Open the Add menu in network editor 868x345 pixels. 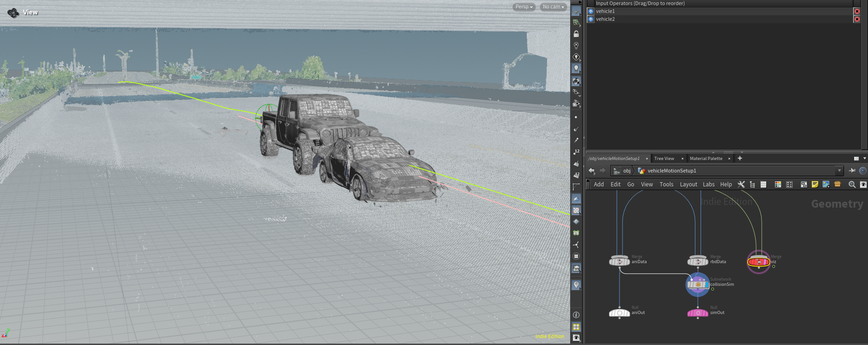(599, 184)
